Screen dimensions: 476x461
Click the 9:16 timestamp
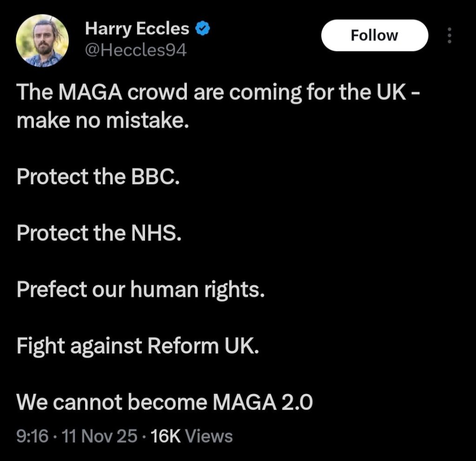[32, 436]
